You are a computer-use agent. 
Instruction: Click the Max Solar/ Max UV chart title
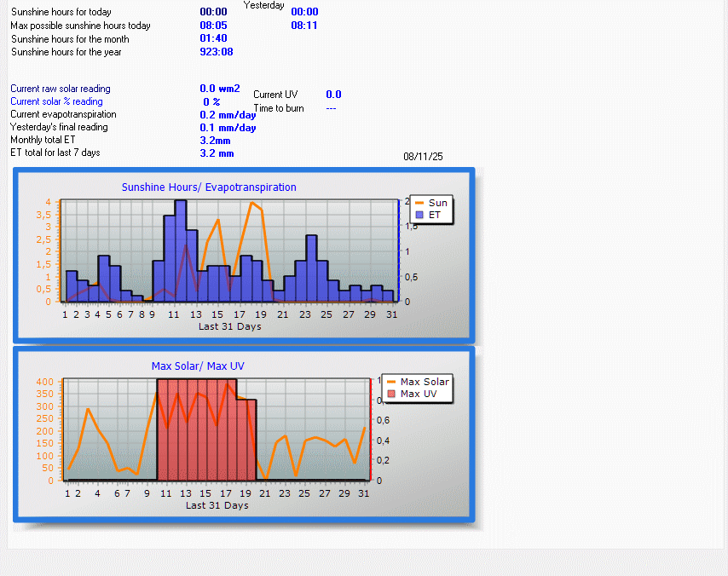pyautogui.click(x=198, y=366)
